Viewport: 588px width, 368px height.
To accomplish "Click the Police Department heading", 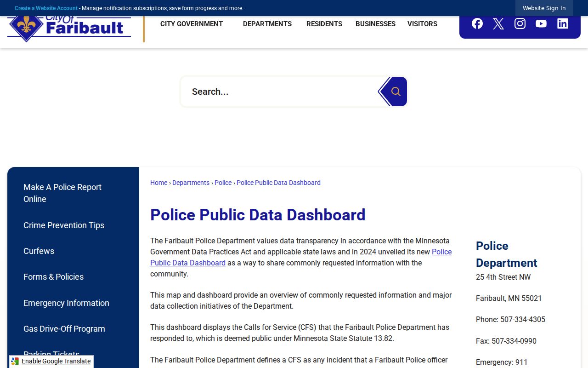I will point(507,254).
